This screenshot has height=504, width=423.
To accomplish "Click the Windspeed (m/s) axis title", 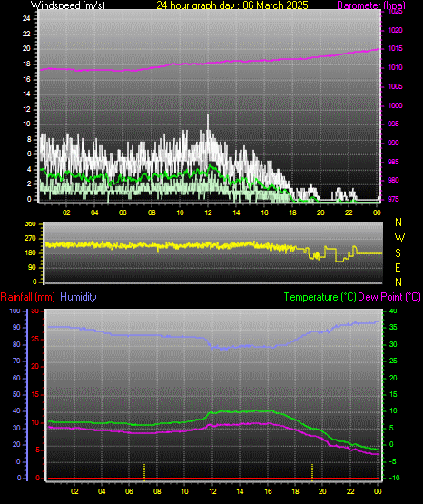I will click(x=68, y=5).
